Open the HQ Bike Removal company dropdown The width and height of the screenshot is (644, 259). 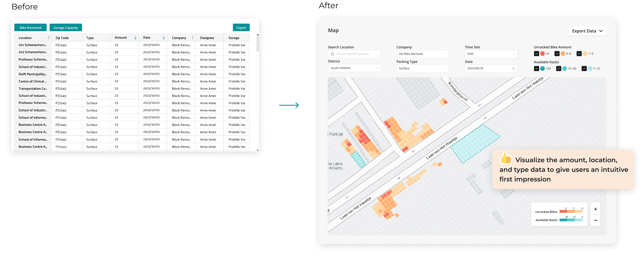(x=422, y=54)
